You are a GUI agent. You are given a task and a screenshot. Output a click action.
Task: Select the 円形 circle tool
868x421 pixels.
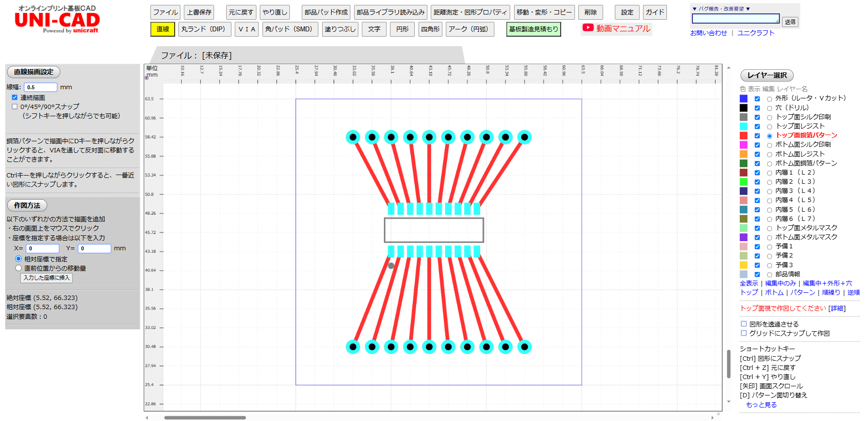point(402,29)
